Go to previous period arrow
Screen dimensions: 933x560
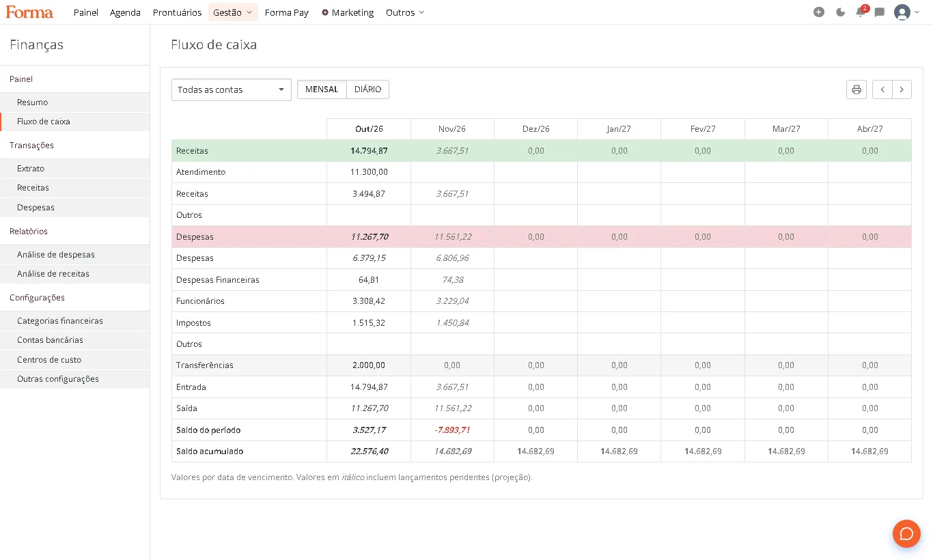point(882,89)
